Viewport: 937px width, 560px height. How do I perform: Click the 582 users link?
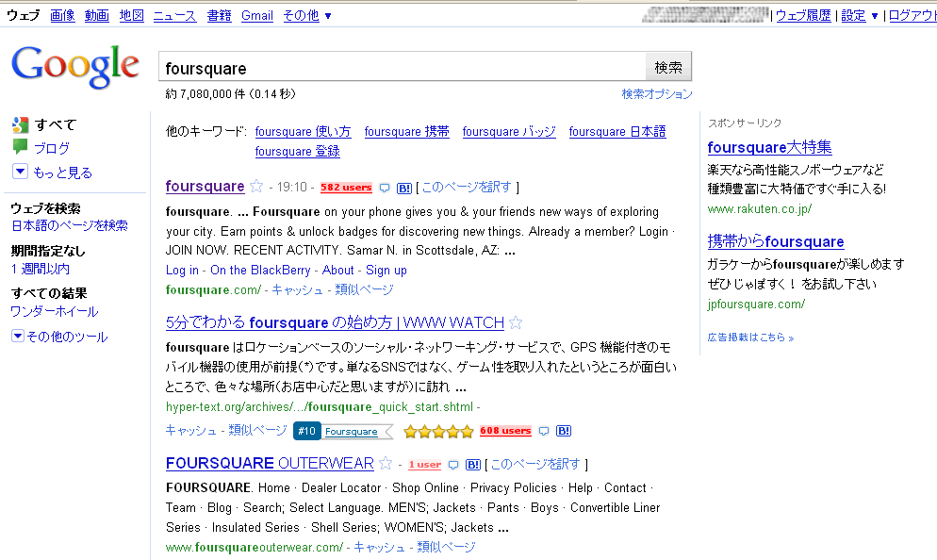point(346,188)
